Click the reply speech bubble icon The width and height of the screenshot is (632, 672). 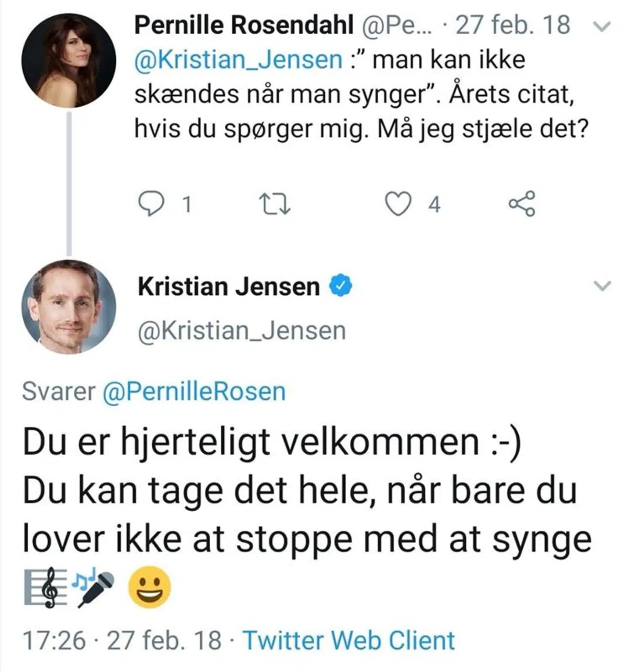click(x=151, y=204)
